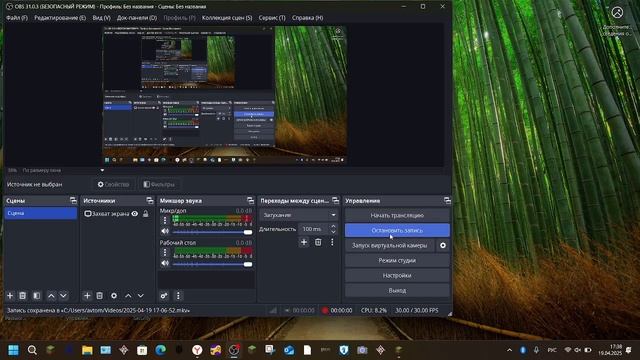Screen dimensions: 640x360
Task: Click the Свойства button above the docks
Action: click(x=113, y=184)
